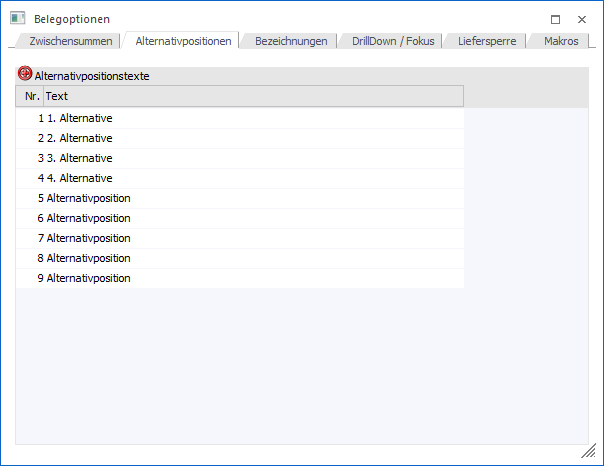Open the Bezeichnungen tab

(291, 41)
